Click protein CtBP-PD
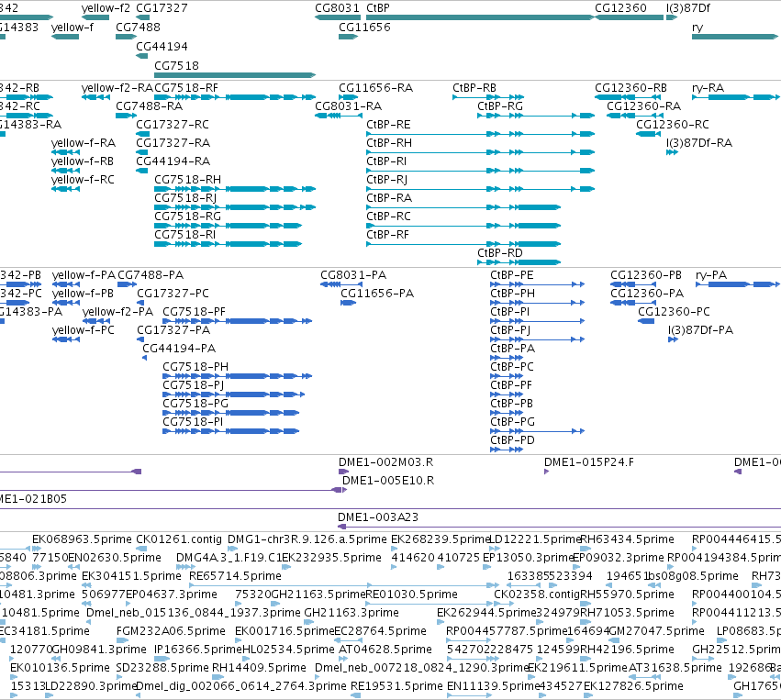This screenshot has width=781, height=700. pyautogui.click(x=507, y=450)
